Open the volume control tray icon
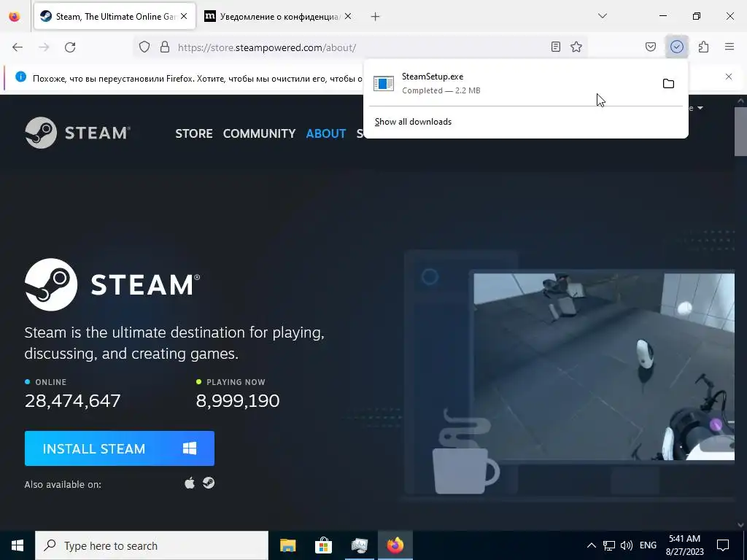The height and width of the screenshot is (560, 747). [x=627, y=545]
